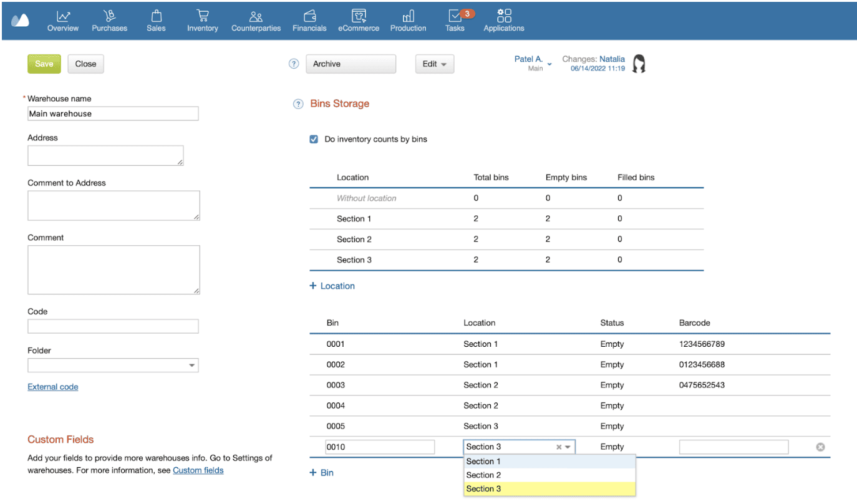Click the Total bins column header
The height and width of the screenshot is (504, 857).
click(491, 178)
